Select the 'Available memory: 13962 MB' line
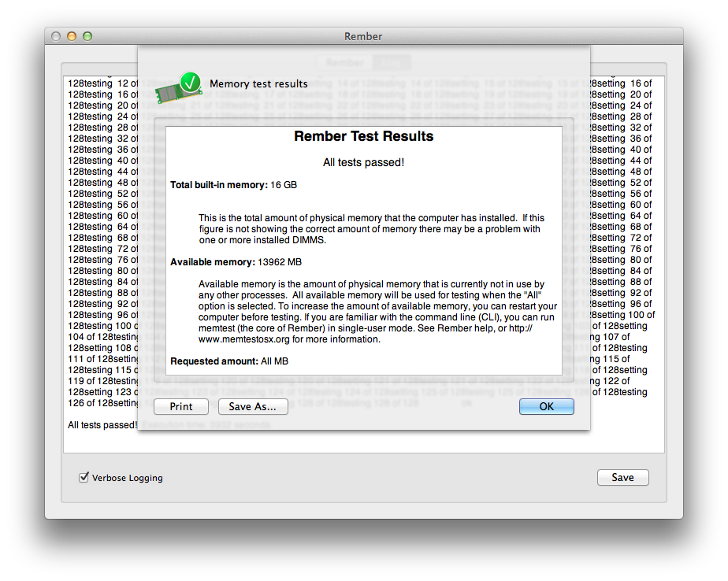The image size is (728, 581). 236,262
